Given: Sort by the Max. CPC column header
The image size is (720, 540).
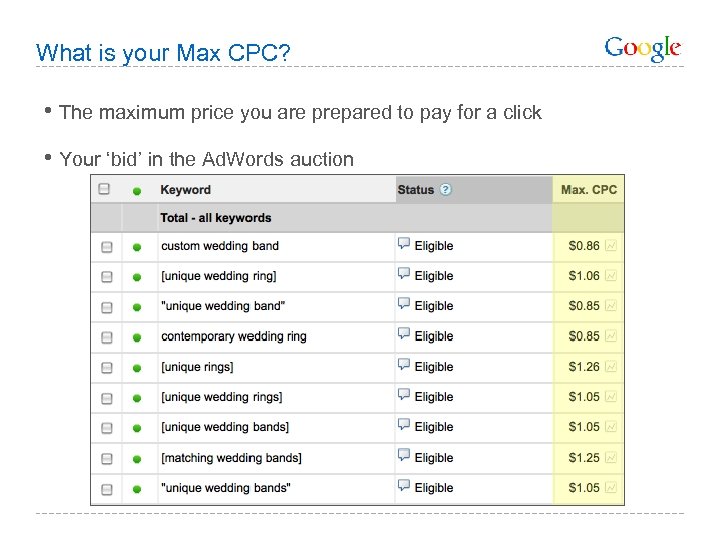Looking at the screenshot, I should [x=589, y=190].
